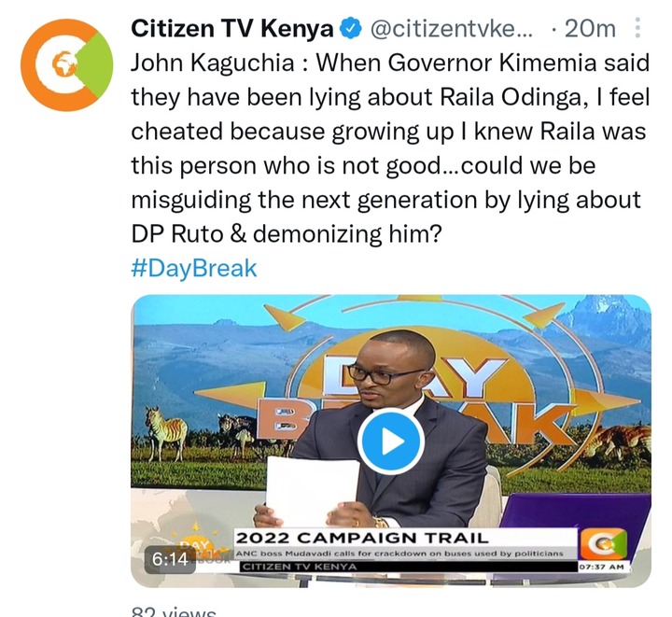
Task: Open the @citizentvke handle link
Action: [x=452, y=29]
